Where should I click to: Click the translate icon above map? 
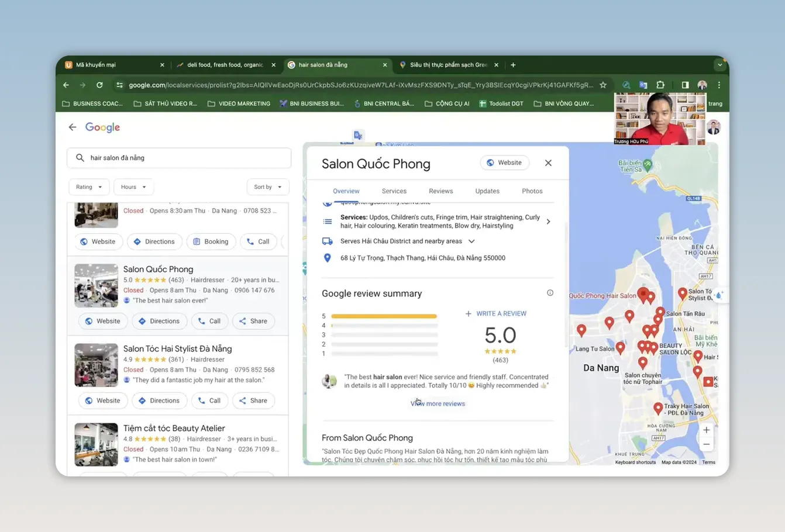click(358, 135)
